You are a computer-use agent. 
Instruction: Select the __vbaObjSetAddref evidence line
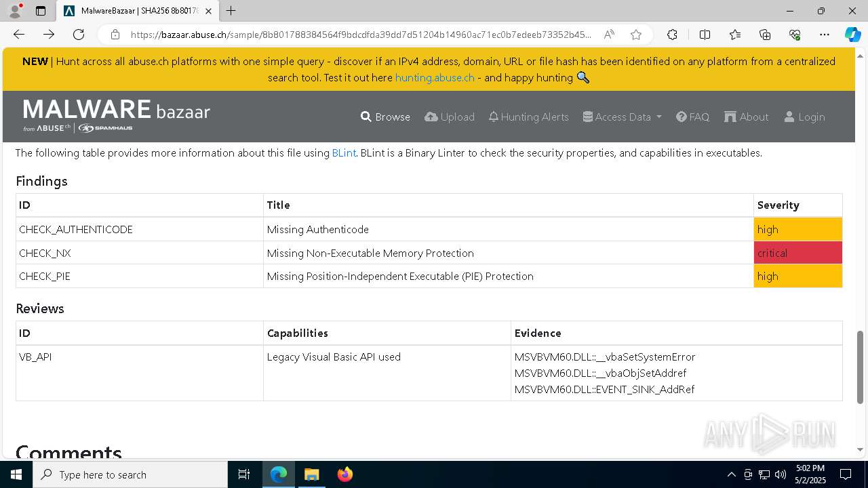[x=600, y=373]
